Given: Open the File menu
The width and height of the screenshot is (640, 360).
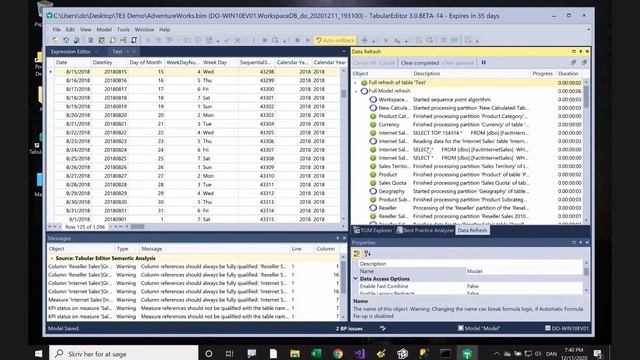Looking at the screenshot, I should click(57, 29).
